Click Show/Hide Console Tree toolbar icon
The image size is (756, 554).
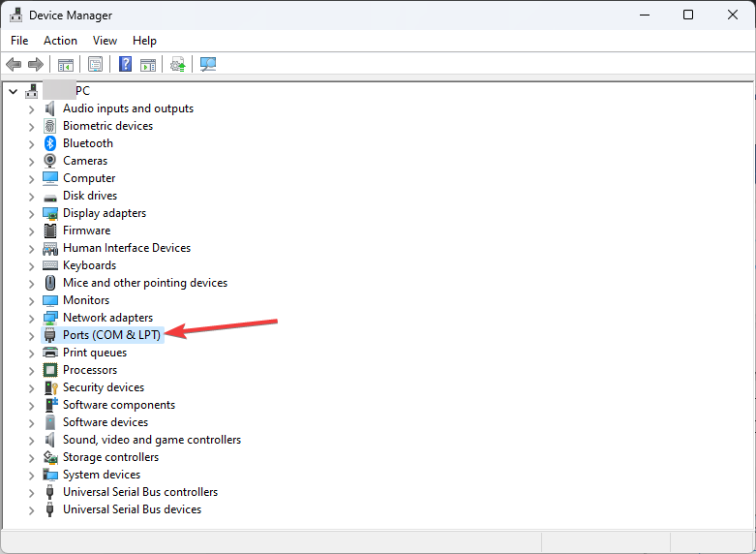coord(66,64)
